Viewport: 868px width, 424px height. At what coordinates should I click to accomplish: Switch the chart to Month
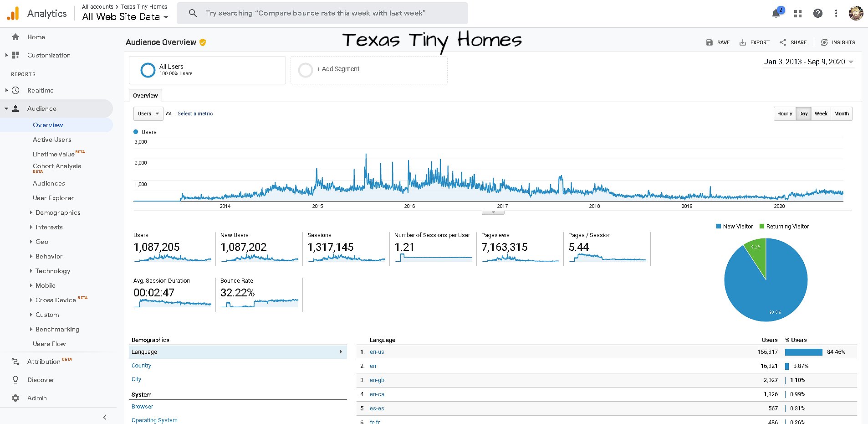841,114
